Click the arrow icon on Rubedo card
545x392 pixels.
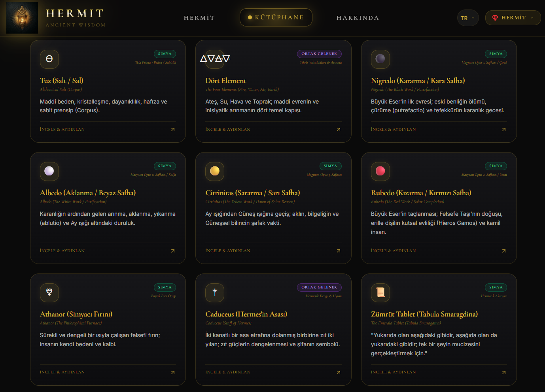[x=504, y=251]
